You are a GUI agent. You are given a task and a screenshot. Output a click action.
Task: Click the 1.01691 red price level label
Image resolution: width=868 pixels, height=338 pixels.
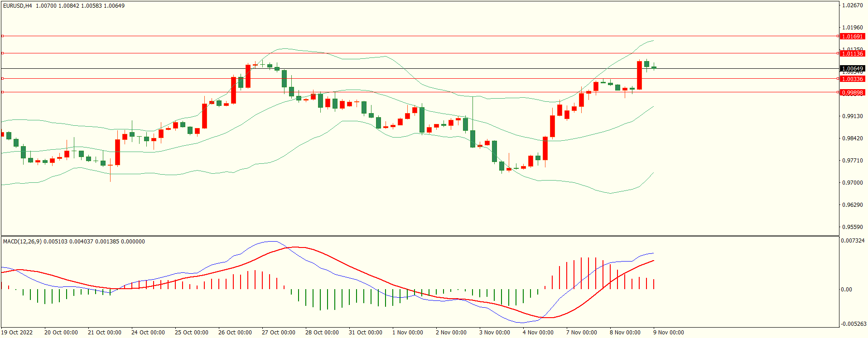coord(852,36)
